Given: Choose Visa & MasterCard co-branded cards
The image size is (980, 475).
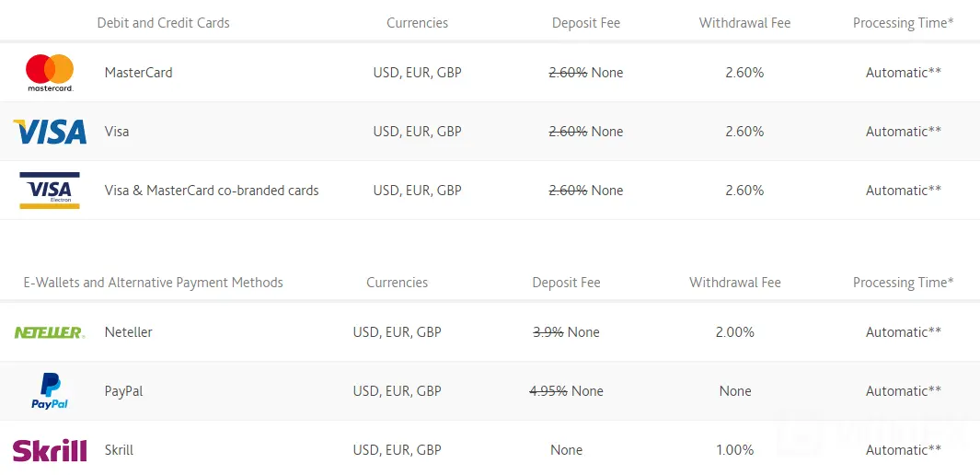Looking at the screenshot, I should tap(212, 191).
